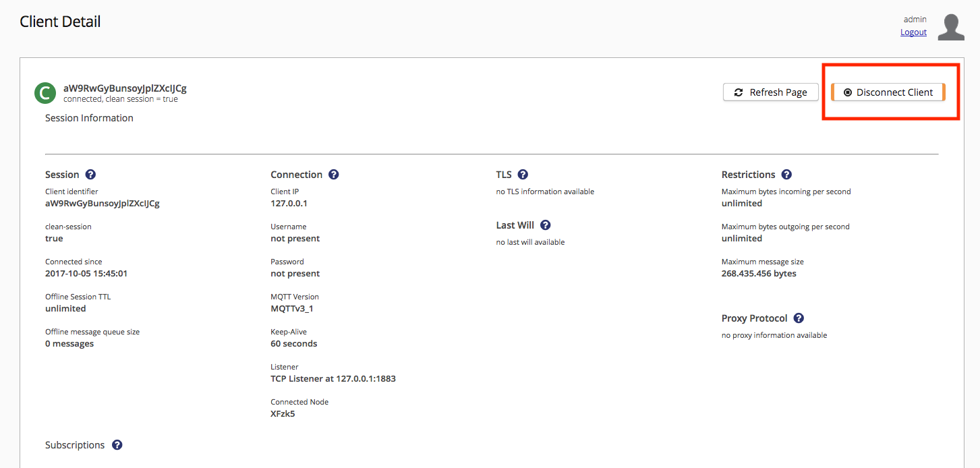The width and height of the screenshot is (980, 468).
Task: Click the Maximum message size value 268.435.456 bytes
Action: [x=759, y=274]
